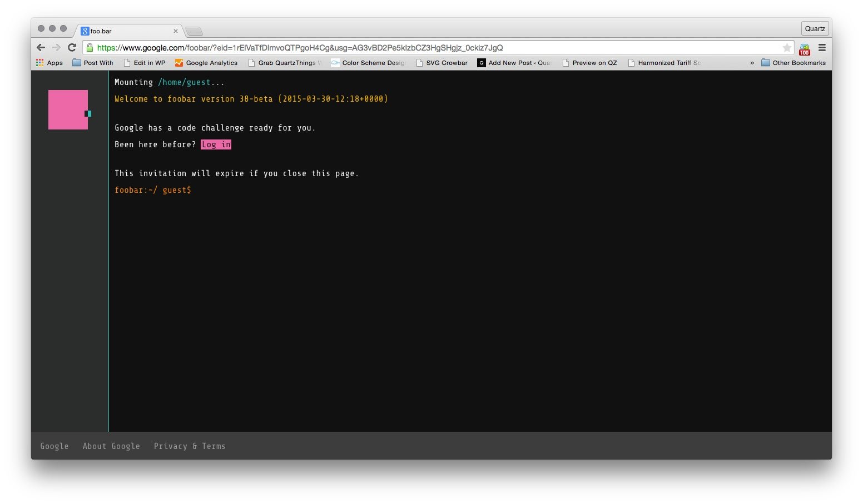Select the foo.bar tab

tap(128, 31)
